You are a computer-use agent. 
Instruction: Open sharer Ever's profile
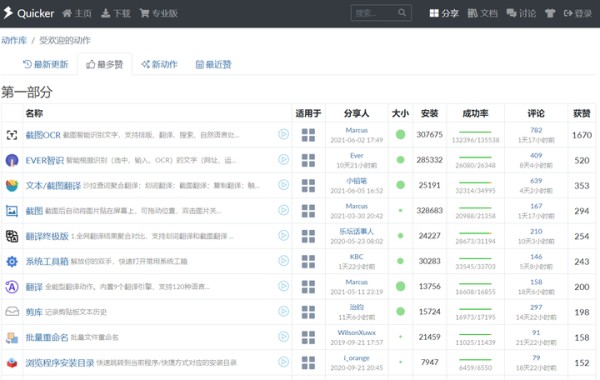coord(356,156)
